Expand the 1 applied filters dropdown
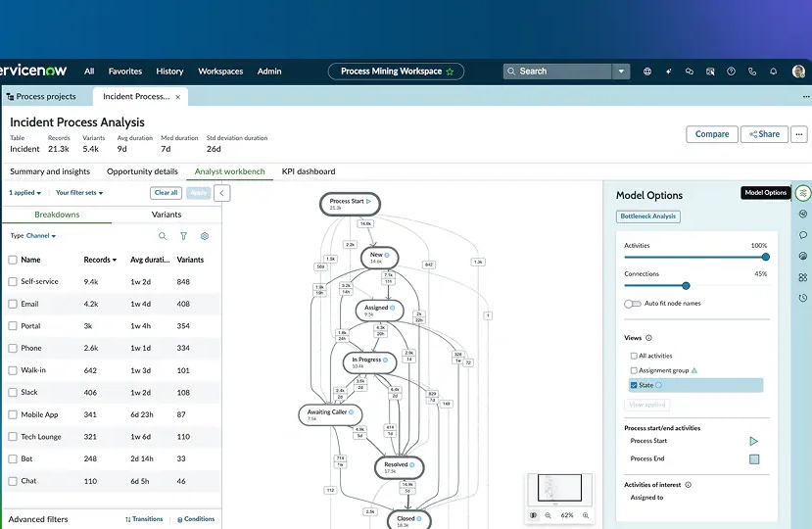The height and width of the screenshot is (529, 812). click(24, 193)
